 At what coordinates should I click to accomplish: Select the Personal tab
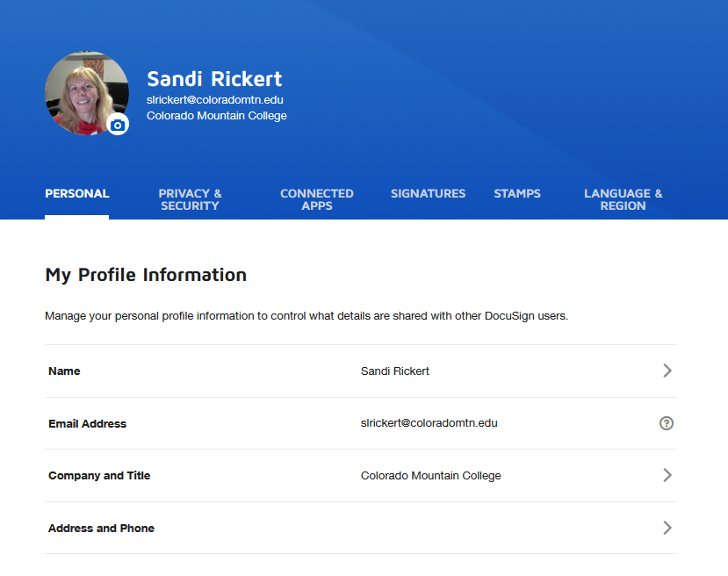pos(77,193)
